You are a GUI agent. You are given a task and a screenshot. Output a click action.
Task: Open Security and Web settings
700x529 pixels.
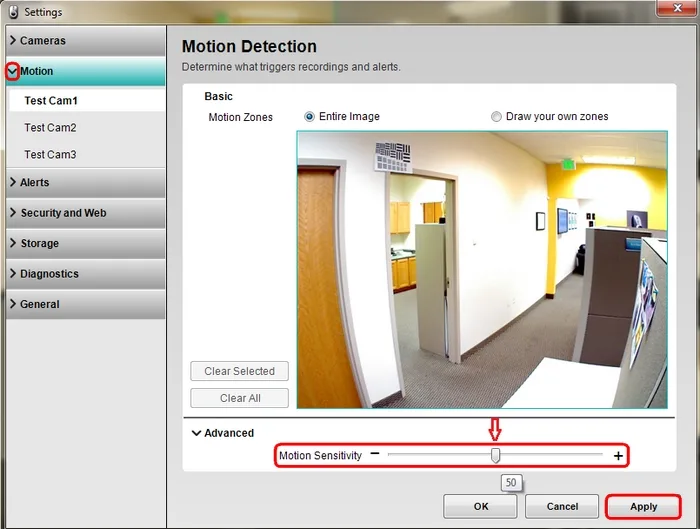(86, 213)
